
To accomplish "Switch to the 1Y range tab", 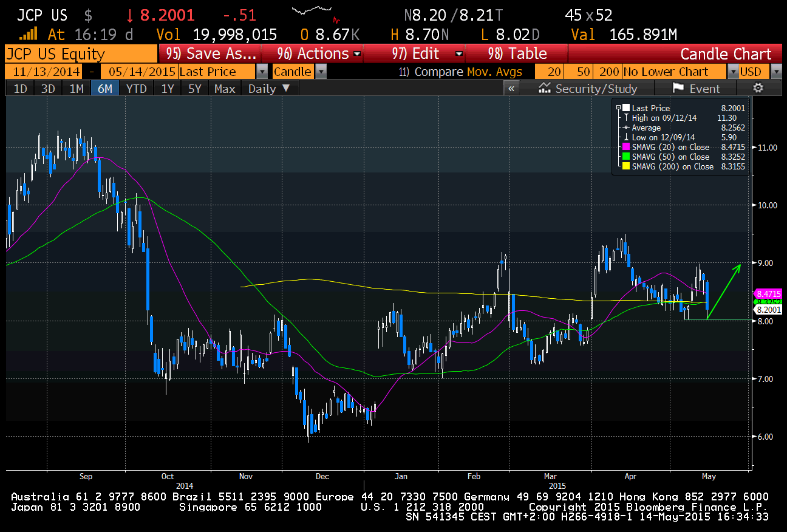I will [x=168, y=89].
